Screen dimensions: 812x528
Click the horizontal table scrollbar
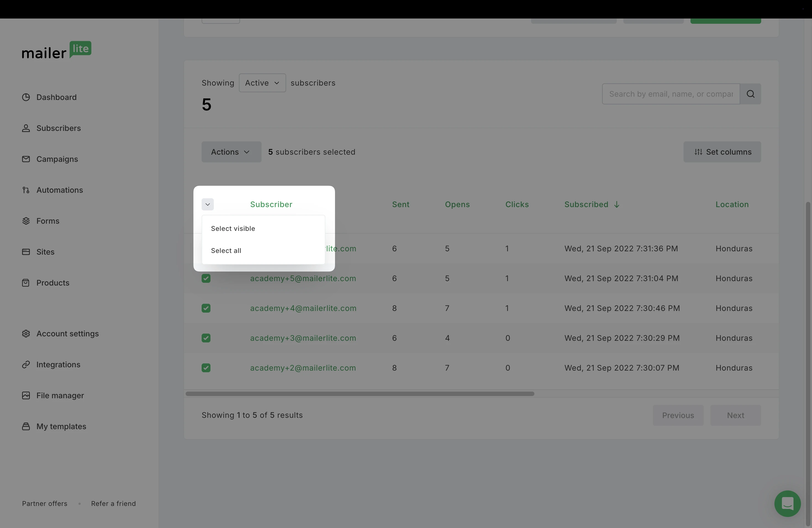360,394
